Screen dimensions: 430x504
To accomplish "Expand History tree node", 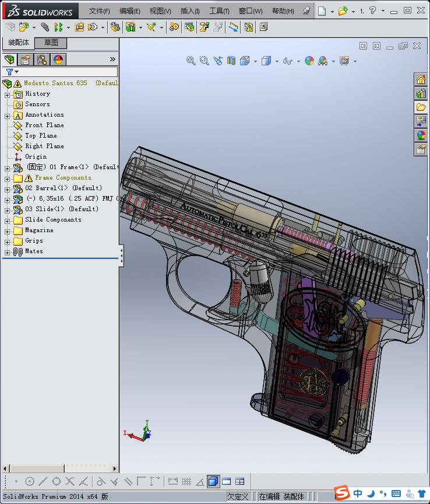I will pyautogui.click(x=8, y=95).
